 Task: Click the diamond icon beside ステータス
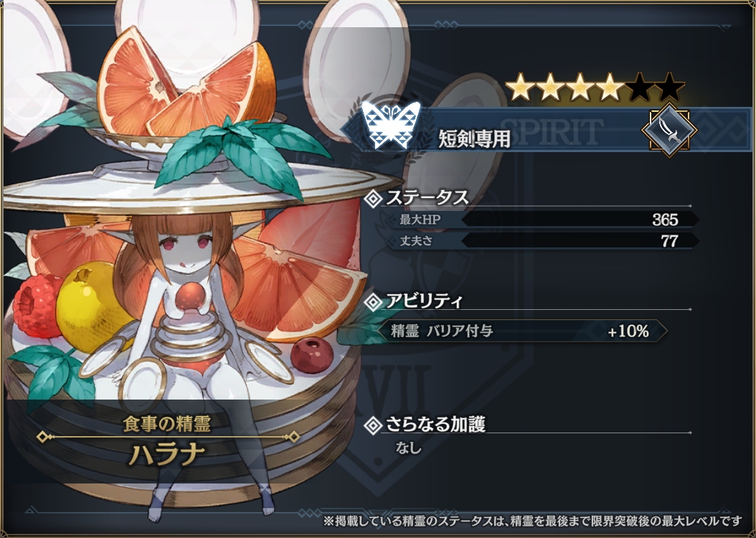(373, 198)
